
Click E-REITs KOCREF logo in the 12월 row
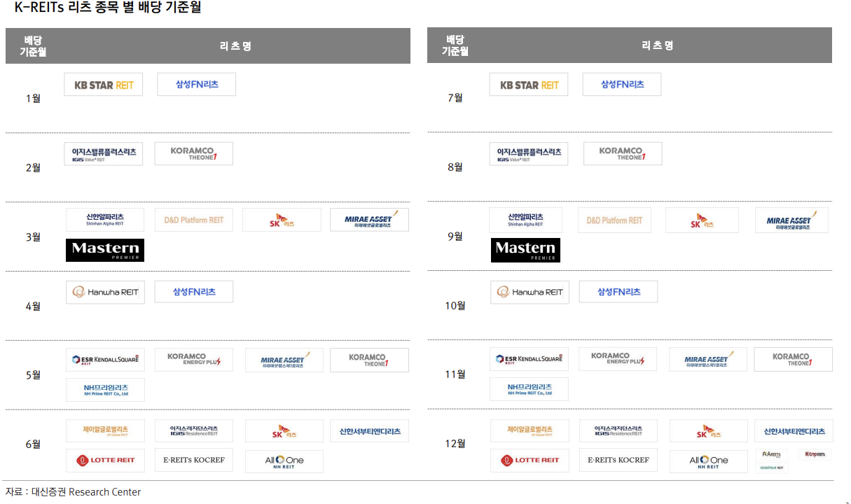coord(618,461)
